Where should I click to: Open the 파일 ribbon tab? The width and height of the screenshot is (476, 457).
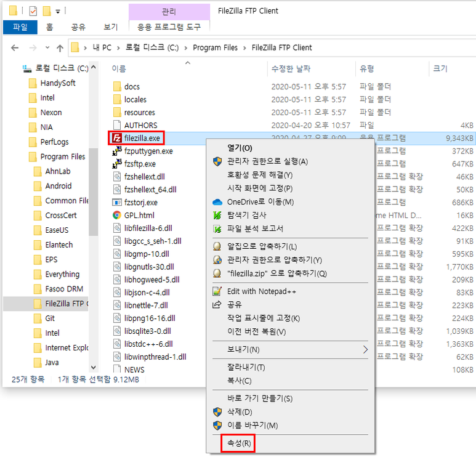[x=20, y=27]
